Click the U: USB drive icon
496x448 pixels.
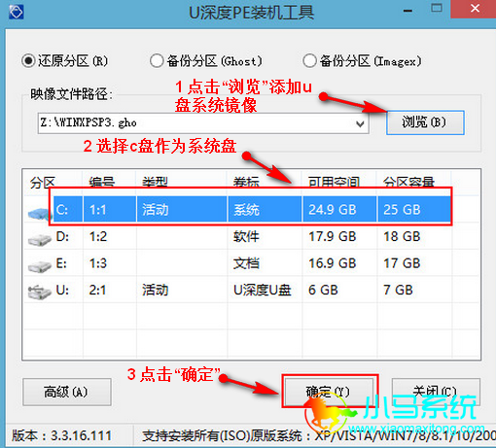tap(40, 293)
